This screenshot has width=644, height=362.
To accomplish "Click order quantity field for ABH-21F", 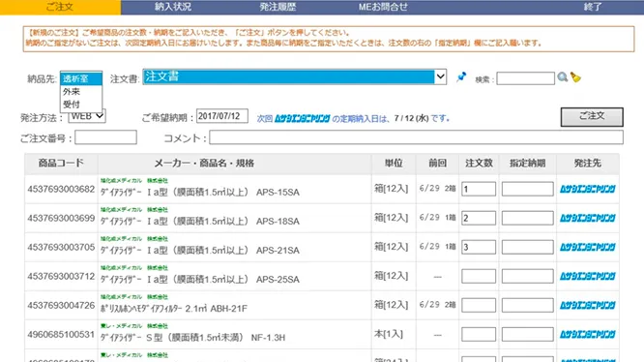I will (x=479, y=305).
